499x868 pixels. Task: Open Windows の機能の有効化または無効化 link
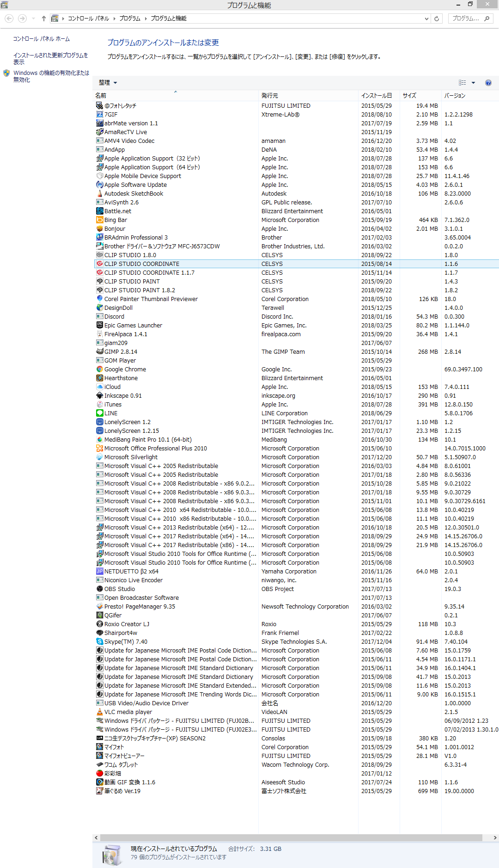[51, 76]
